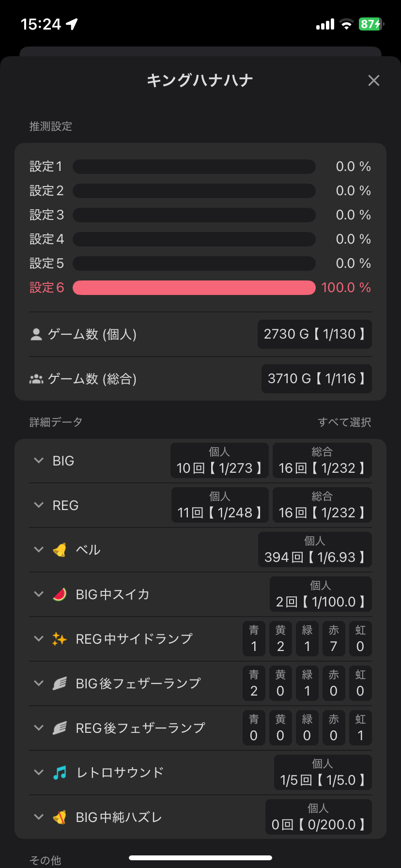Tap the sparkle icon for REG中サイドランプ

pos(60,639)
